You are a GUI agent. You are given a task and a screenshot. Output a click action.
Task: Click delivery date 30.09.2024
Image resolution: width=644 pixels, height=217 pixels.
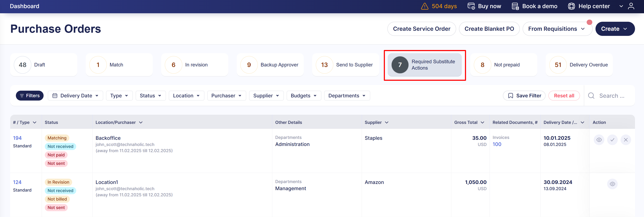pos(558,182)
